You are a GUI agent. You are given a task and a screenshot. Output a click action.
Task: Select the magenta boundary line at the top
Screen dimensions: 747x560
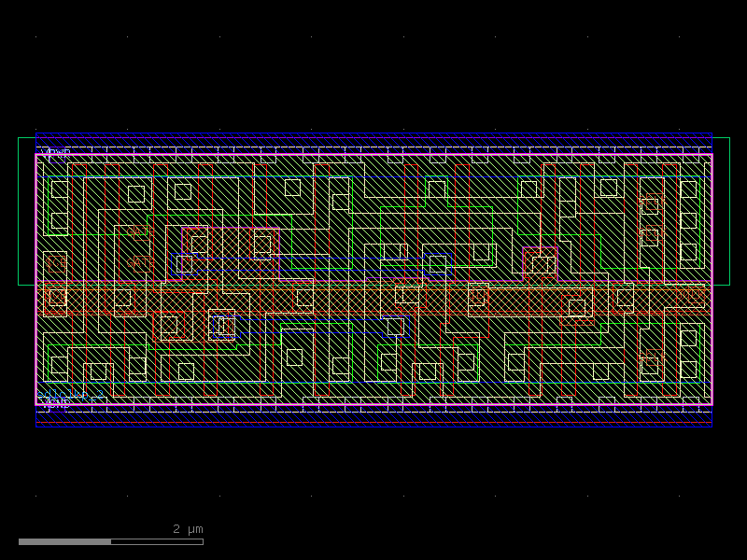click(373, 156)
